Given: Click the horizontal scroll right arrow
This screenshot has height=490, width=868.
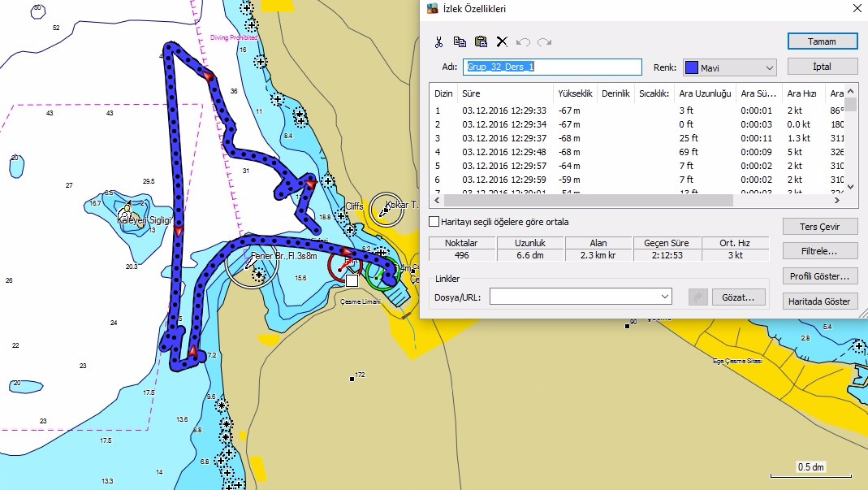Looking at the screenshot, I should tap(837, 200).
